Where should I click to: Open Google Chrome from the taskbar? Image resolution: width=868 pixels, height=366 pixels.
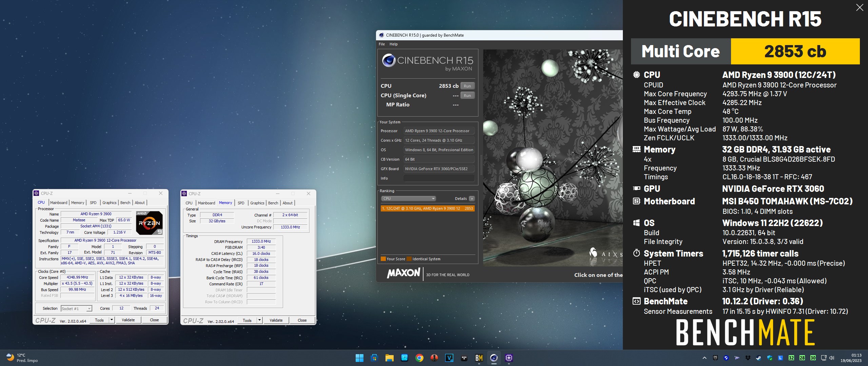(419, 358)
